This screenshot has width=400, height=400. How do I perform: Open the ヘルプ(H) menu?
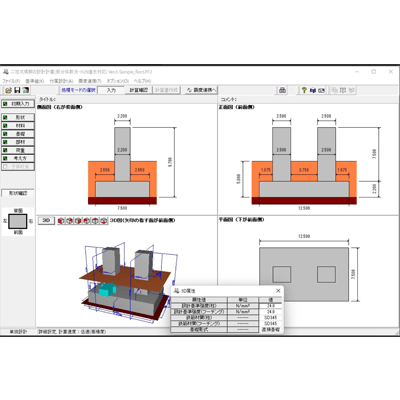point(142,81)
